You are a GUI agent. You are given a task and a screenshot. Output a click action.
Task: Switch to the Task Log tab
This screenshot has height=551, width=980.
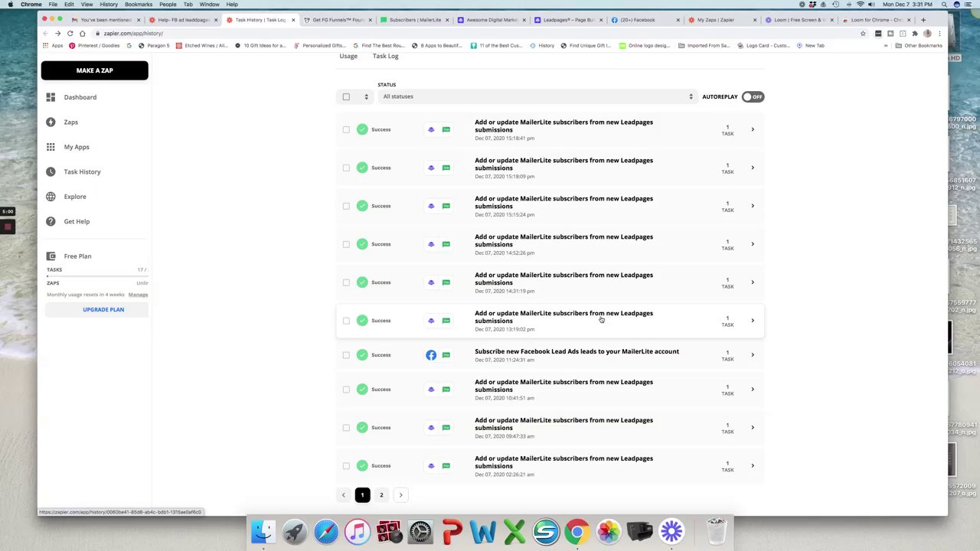[x=386, y=56]
